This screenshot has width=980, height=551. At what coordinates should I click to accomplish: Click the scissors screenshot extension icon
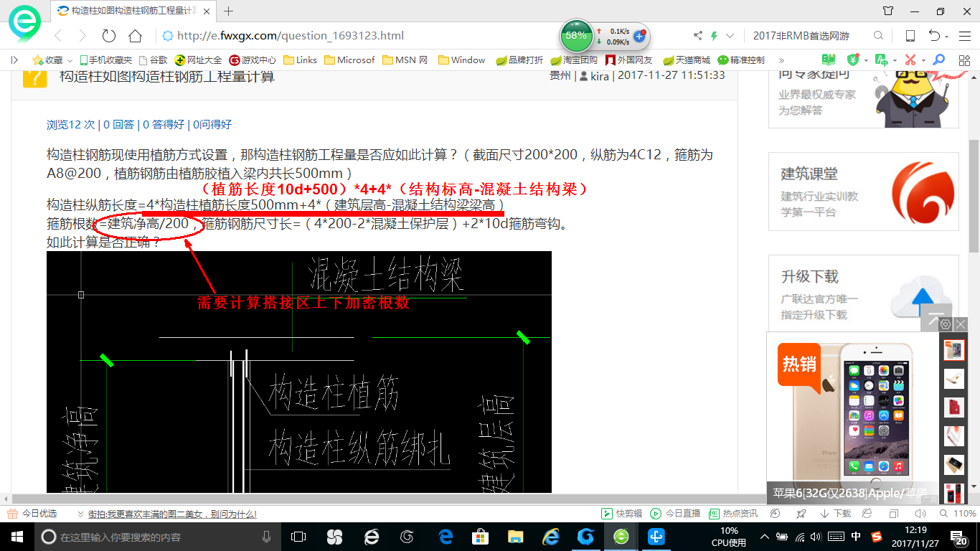click(910, 60)
